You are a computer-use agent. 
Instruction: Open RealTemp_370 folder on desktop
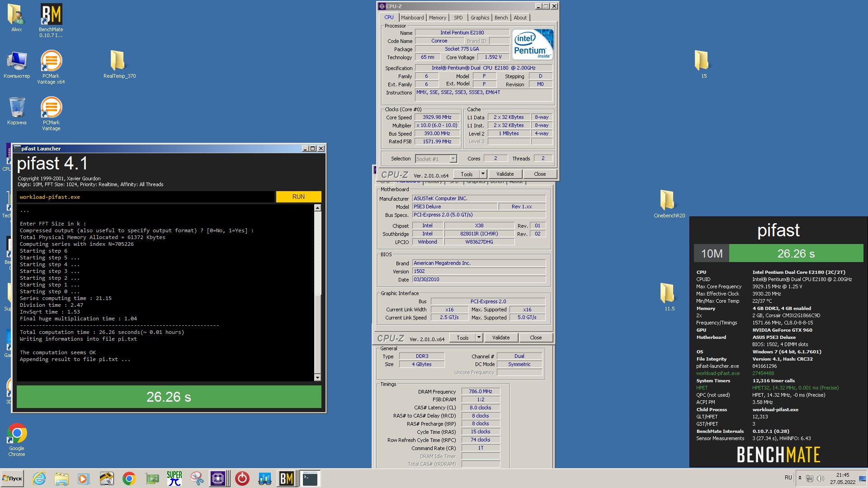coord(119,65)
